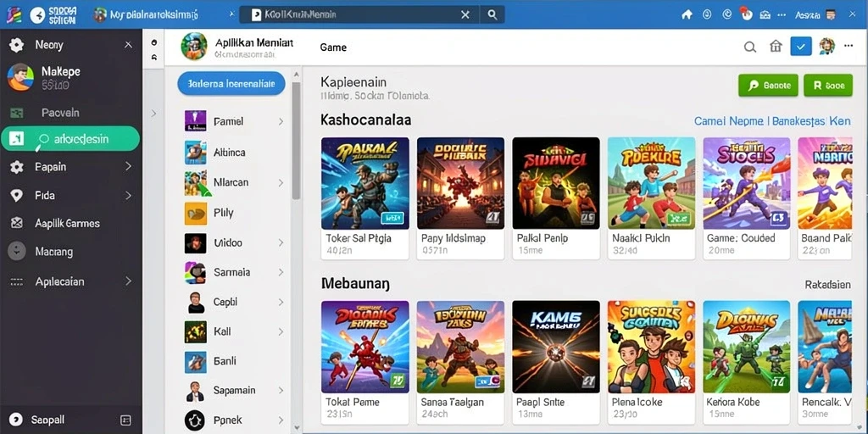Click the colorful app logo in top-left corner

14,15
